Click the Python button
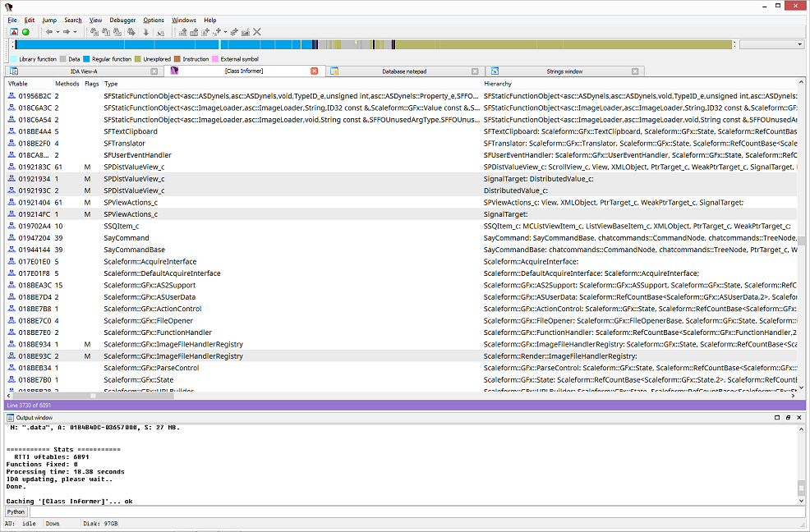Image resolution: width=810 pixels, height=532 pixels. [x=16, y=511]
